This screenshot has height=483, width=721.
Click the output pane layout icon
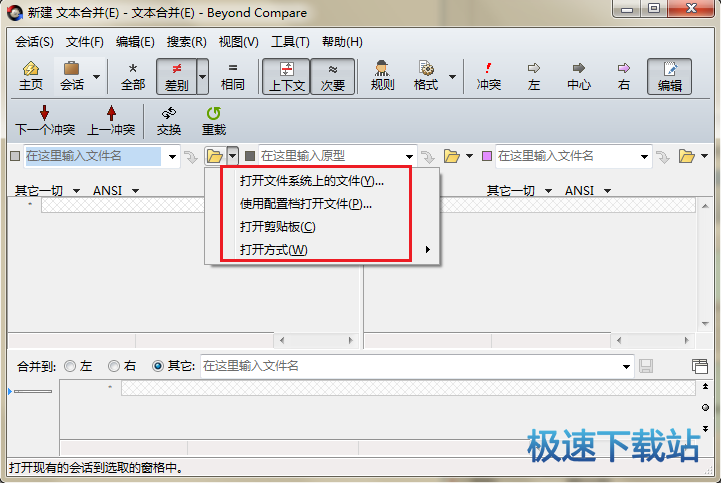coord(700,366)
